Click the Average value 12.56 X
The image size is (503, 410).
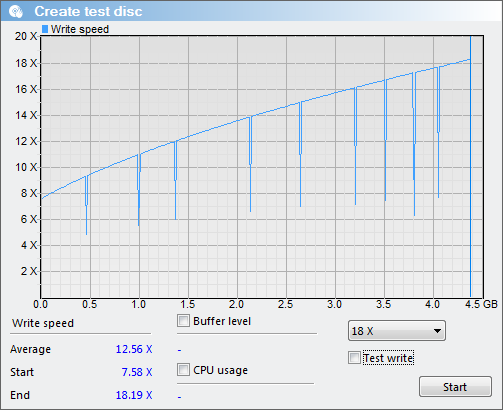(x=134, y=349)
